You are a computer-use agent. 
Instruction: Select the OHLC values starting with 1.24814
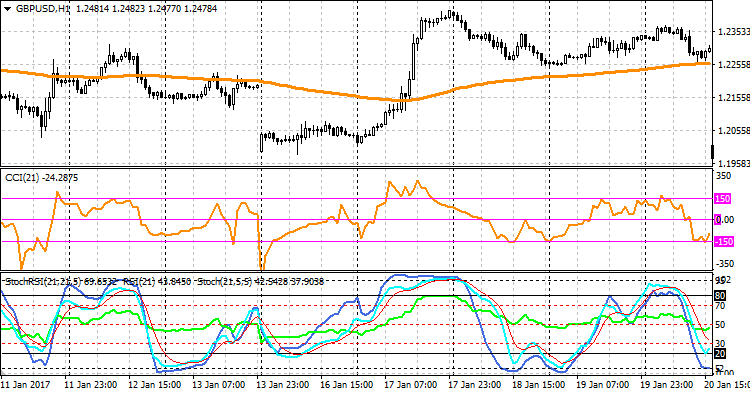click(x=146, y=9)
